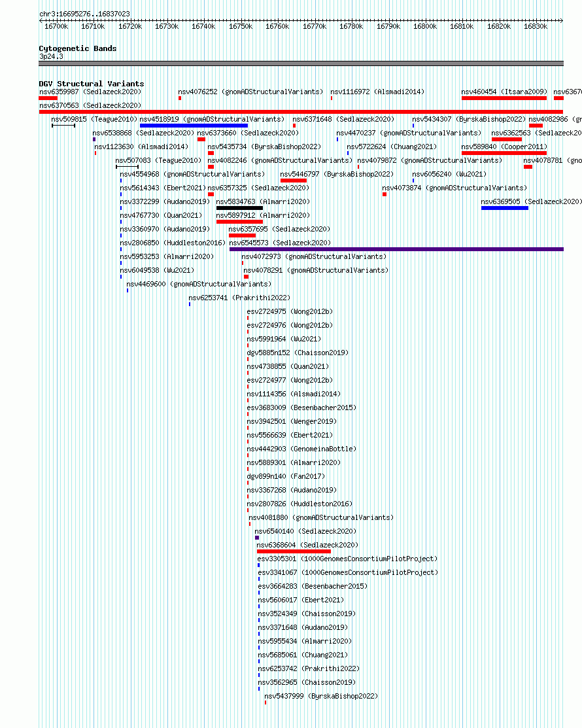Open nsv5722624 (Chuang2021) label
Viewport: 582px width, 728px height.
392,147
